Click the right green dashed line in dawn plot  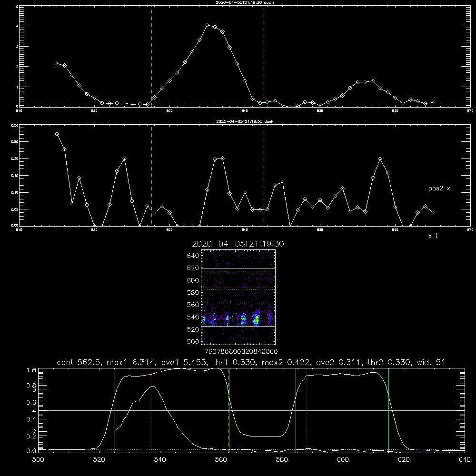point(263,57)
